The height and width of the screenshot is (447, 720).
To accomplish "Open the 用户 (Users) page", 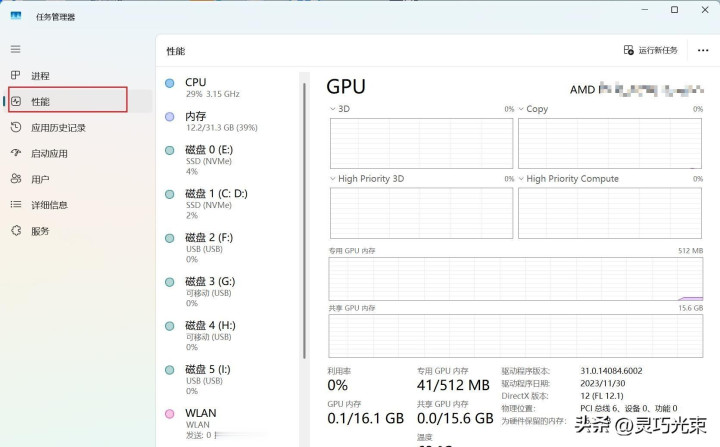I will [39, 179].
